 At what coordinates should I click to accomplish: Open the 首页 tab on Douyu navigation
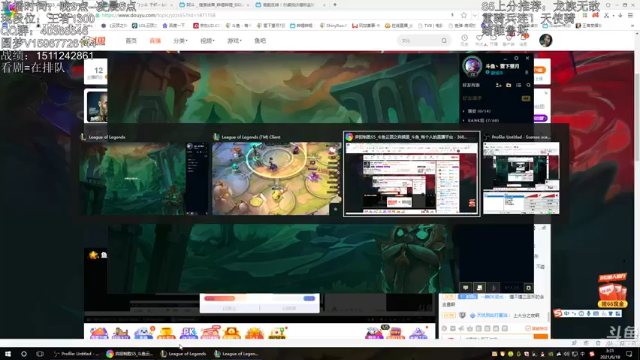pyautogui.click(x=131, y=41)
